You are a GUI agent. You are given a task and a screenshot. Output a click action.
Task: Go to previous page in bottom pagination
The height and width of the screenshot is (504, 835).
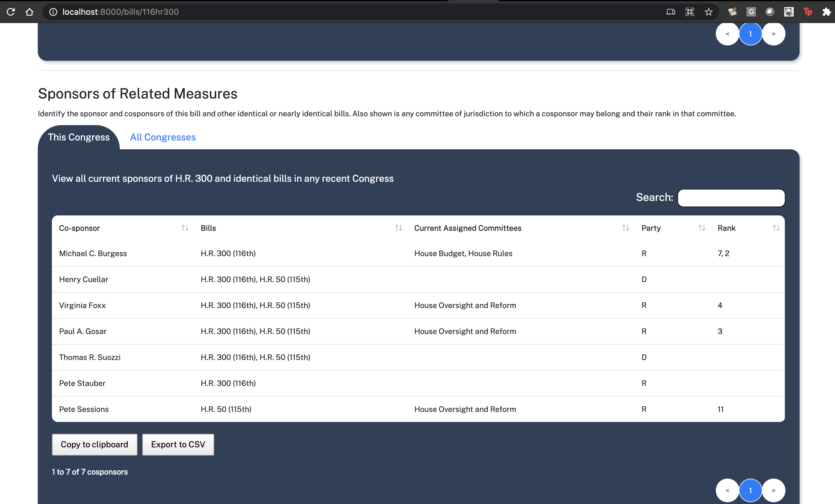727,490
